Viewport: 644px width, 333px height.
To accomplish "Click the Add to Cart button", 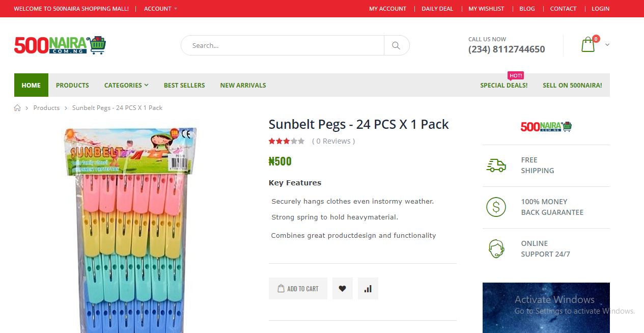I will click(x=298, y=289).
